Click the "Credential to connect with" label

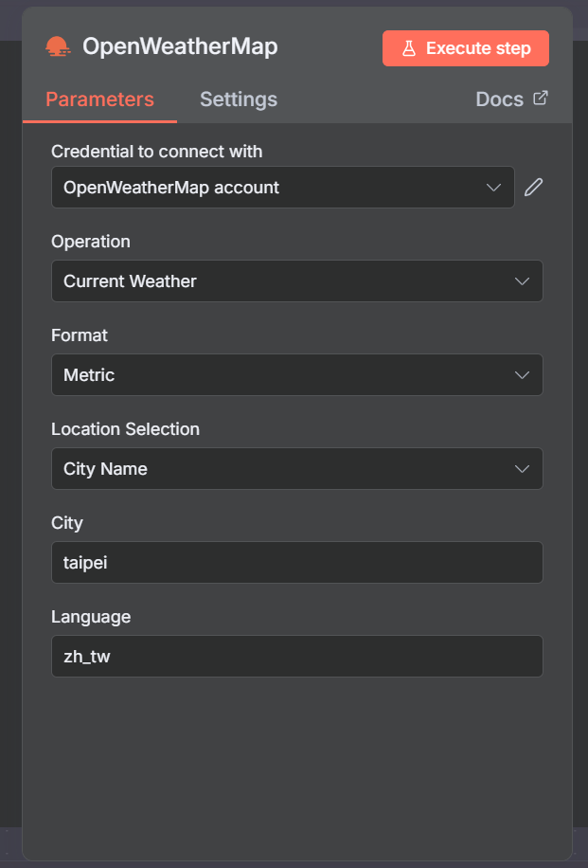157,152
